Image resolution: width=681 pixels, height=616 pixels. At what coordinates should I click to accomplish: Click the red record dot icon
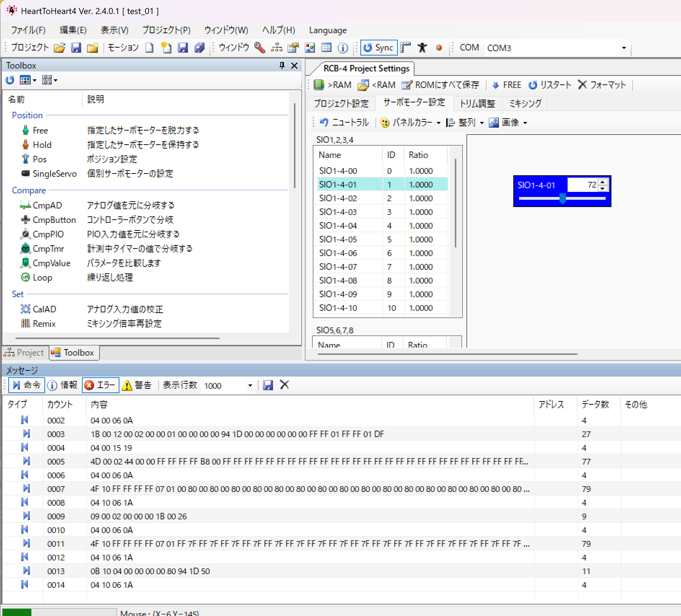click(x=439, y=48)
